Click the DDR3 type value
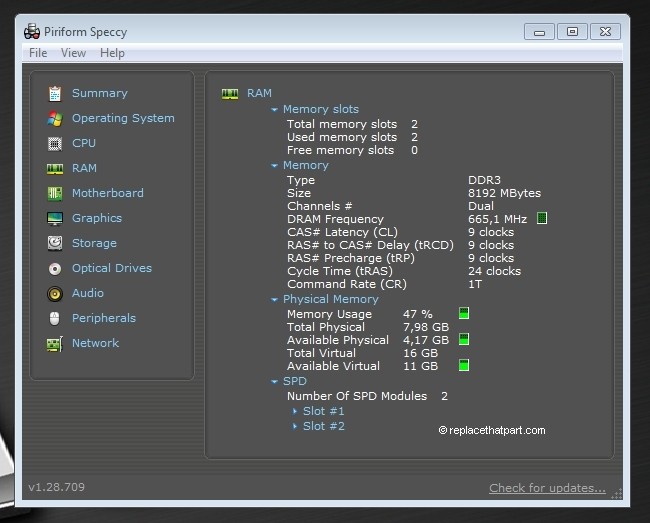650x523 pixels. [484, 180]
